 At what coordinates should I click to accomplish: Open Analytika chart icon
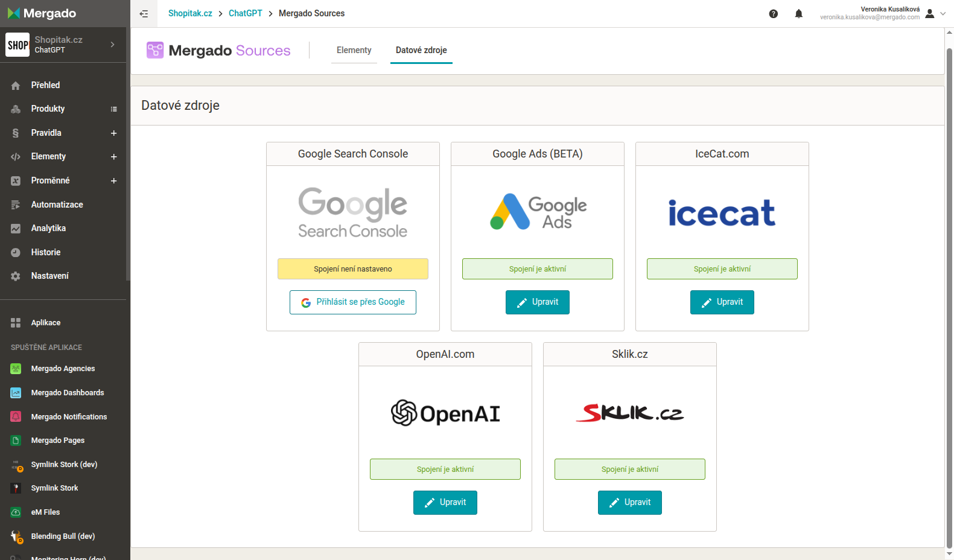click(x=16, y=229)
